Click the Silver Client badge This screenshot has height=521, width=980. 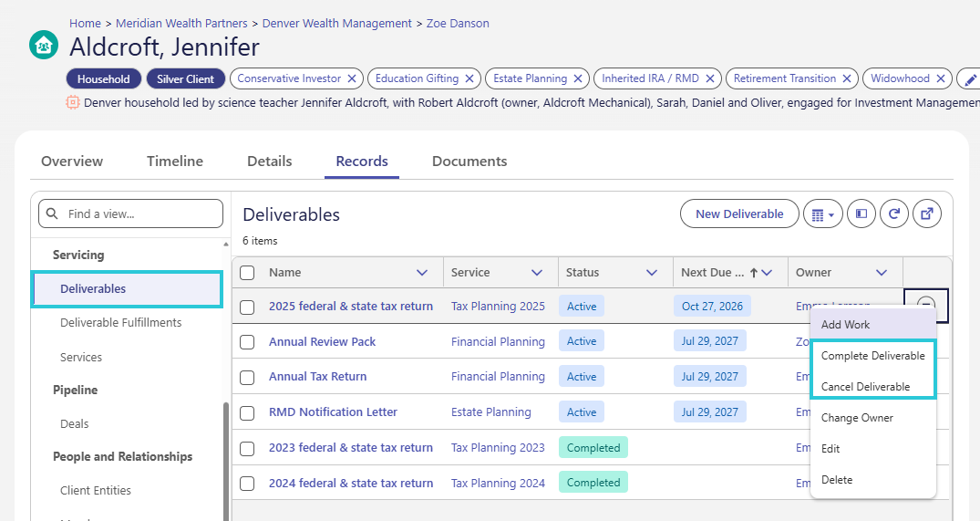[186, 78]
